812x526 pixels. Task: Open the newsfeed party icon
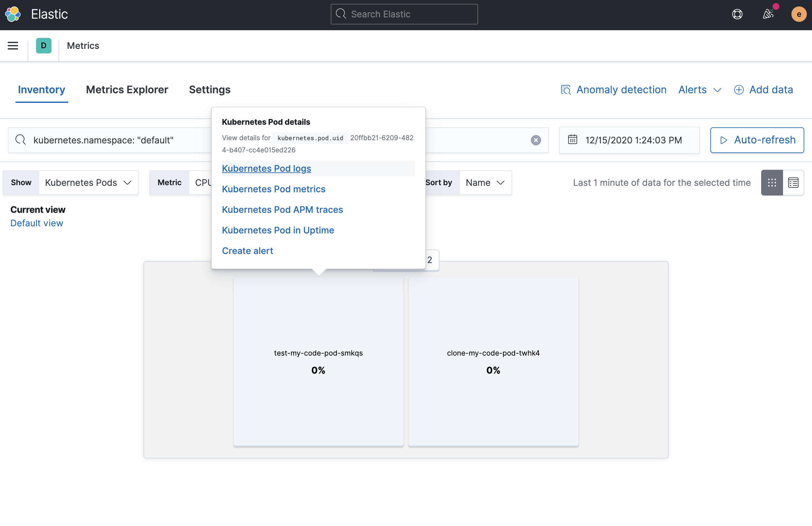pos(768,14)
